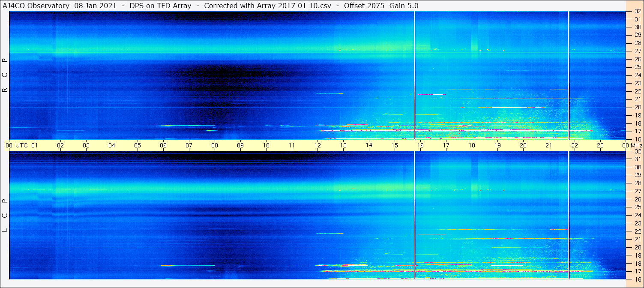
Task: Click the 32 MHz label on the LCP scale
Action: tap(638, 151)
